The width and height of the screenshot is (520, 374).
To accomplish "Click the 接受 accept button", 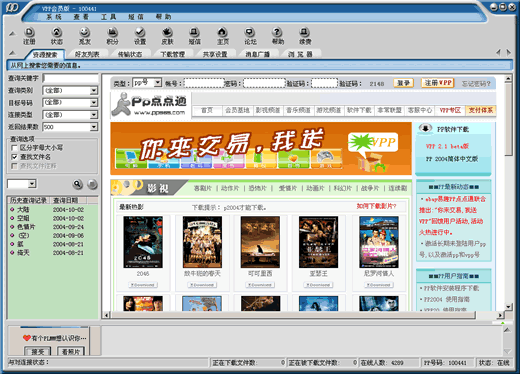I will (38, 351).
